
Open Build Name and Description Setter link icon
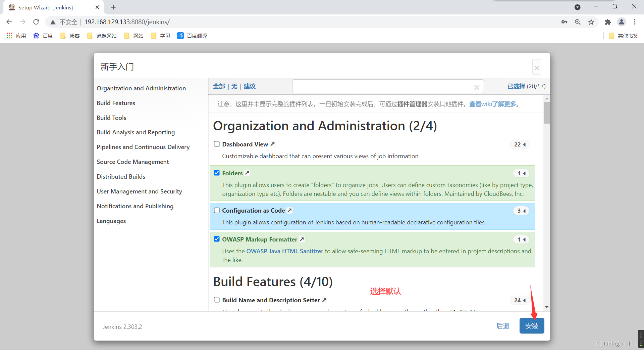[x=324, y=300]
